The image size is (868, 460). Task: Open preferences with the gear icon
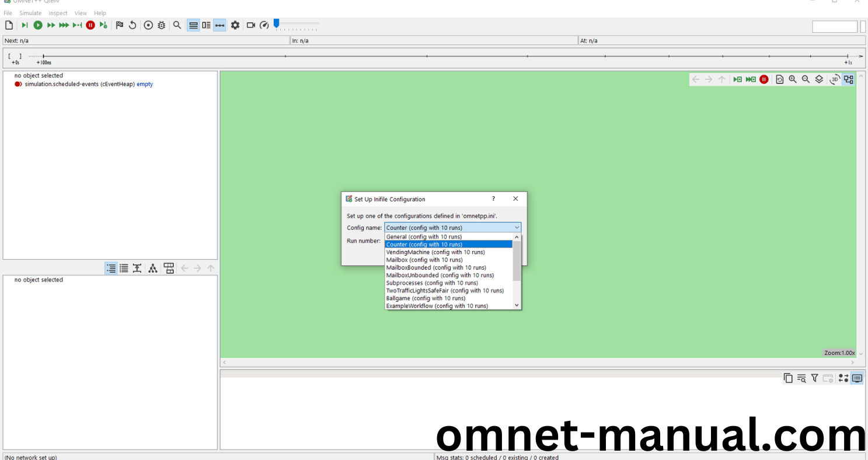[x=235, y=25]
